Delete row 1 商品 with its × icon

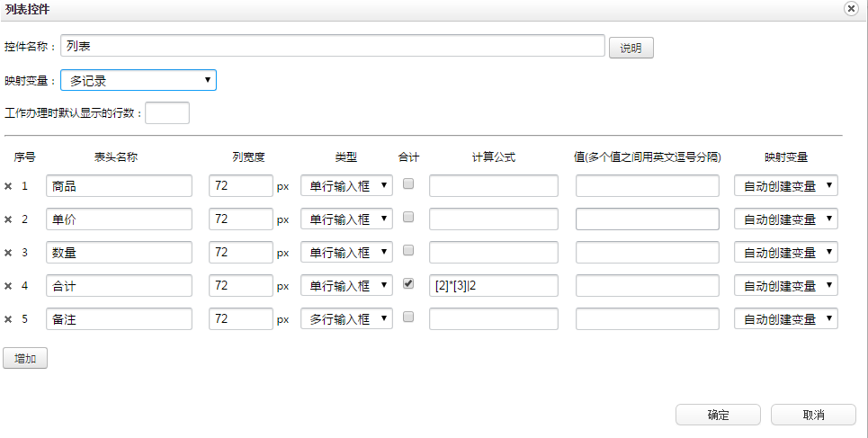point(8,186)
